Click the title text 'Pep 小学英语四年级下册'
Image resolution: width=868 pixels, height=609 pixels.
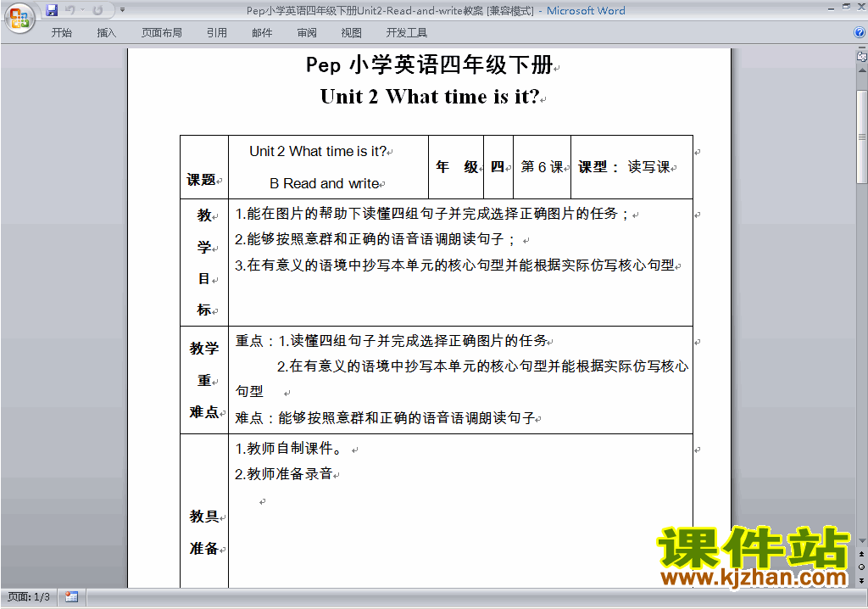point(430,64)
